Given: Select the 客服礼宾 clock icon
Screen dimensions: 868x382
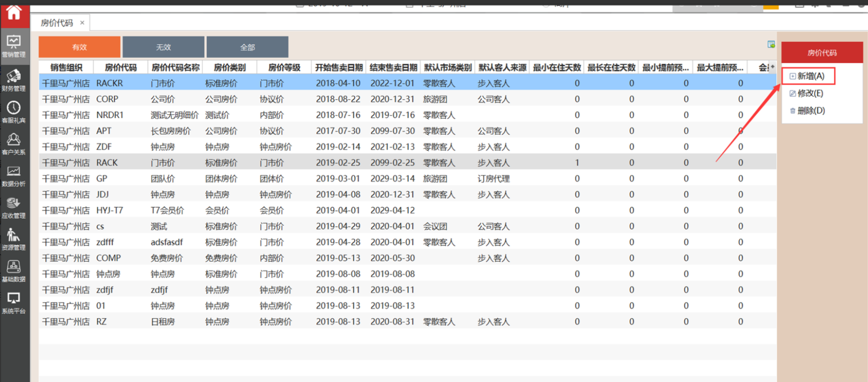Looking at the screenshot, I should [x=14, y=111].
